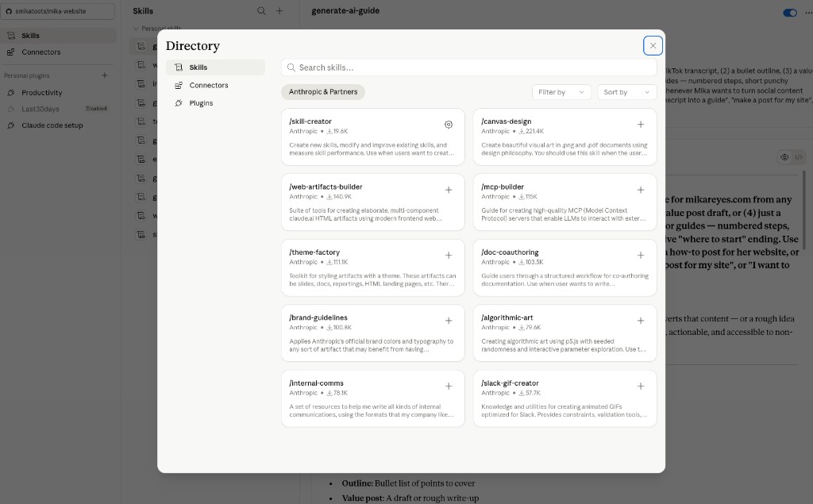The image size is (813, 504).
Task: Add the algorithmic-art skill
Action: pos(641,321)
